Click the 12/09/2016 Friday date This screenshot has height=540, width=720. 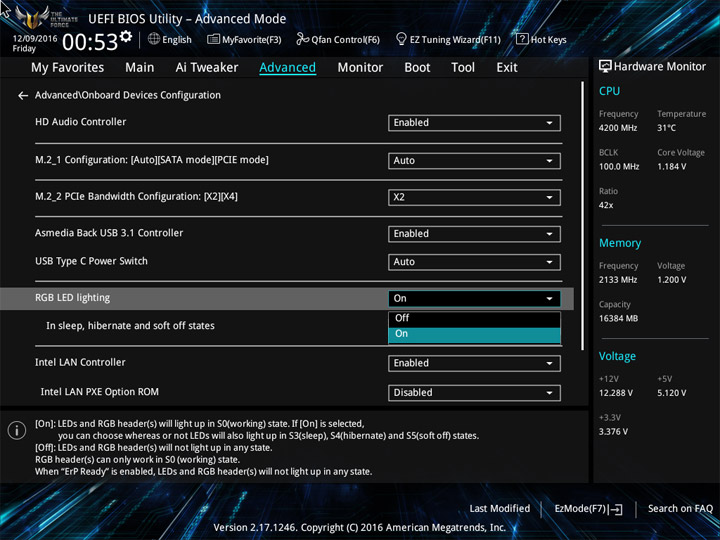[34, 43]
